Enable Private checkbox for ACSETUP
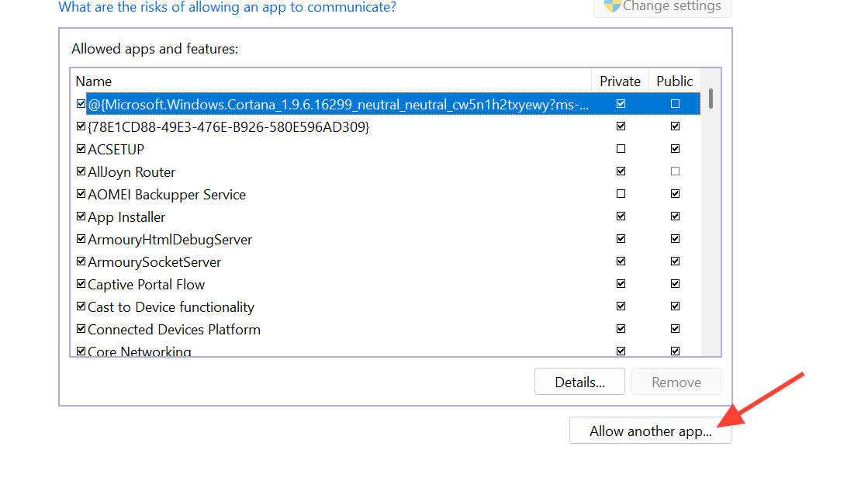 tap(621, 149)
